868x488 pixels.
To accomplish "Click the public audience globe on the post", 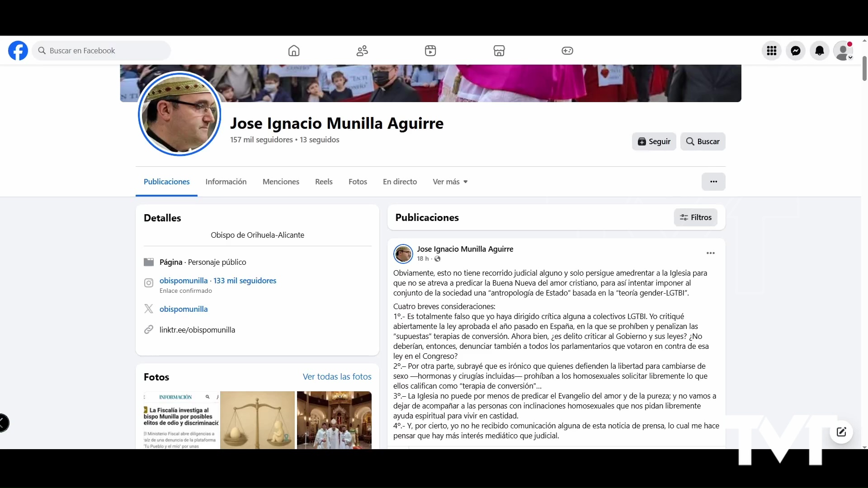I will coord(438,259).
